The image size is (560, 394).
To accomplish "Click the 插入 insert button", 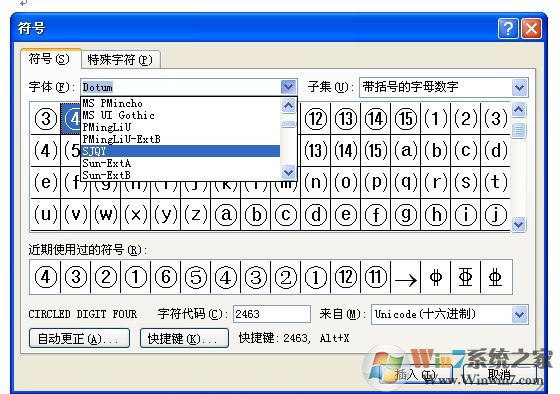I will coord(416,374).
